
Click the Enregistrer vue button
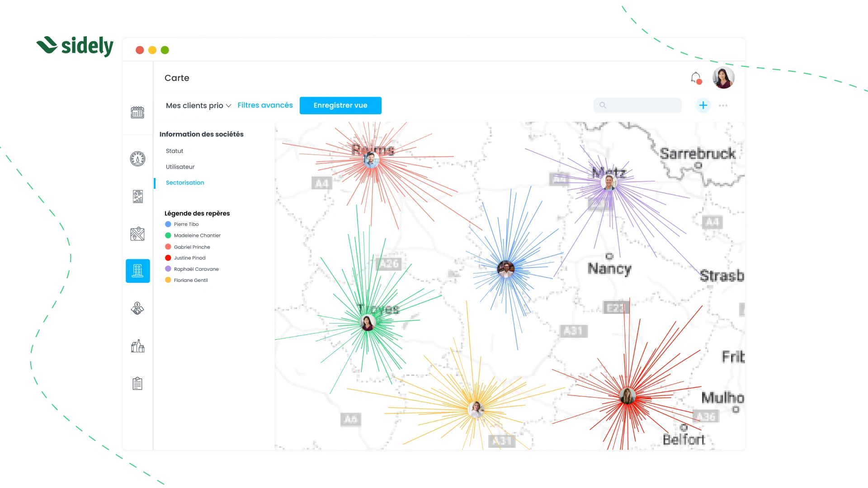340,105
